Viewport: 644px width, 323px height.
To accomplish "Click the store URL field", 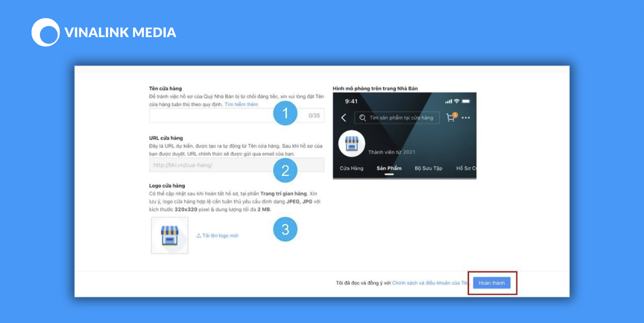I will point(236,165).
